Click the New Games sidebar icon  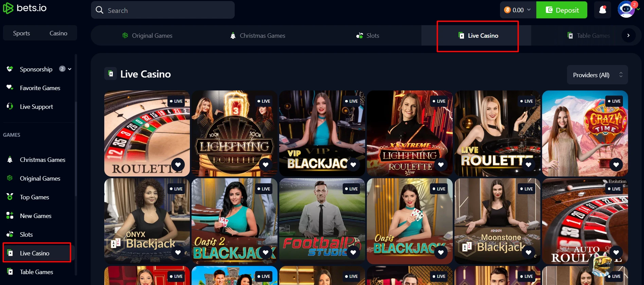pos(10,216)
